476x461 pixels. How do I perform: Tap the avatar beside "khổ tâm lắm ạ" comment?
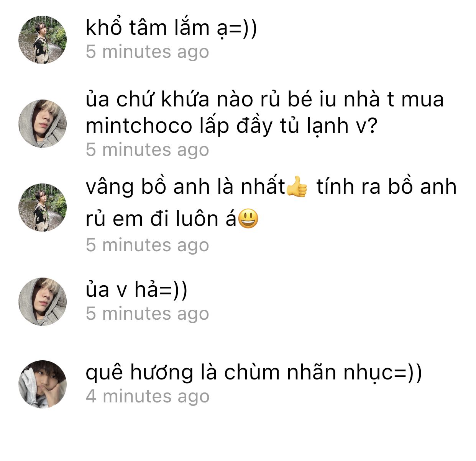43,40
